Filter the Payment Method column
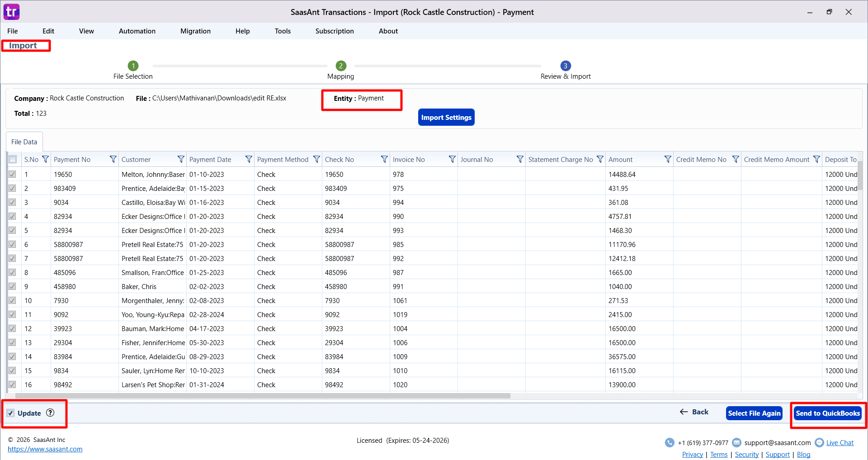868x460 pixels. pos(316,159)
